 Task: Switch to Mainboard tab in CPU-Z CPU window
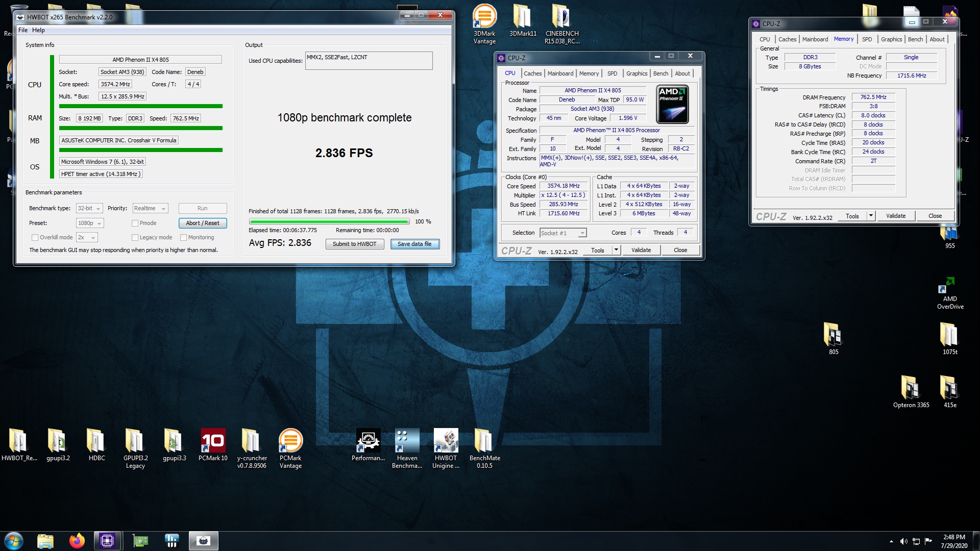pyautogui.click(x=560, y=73)
